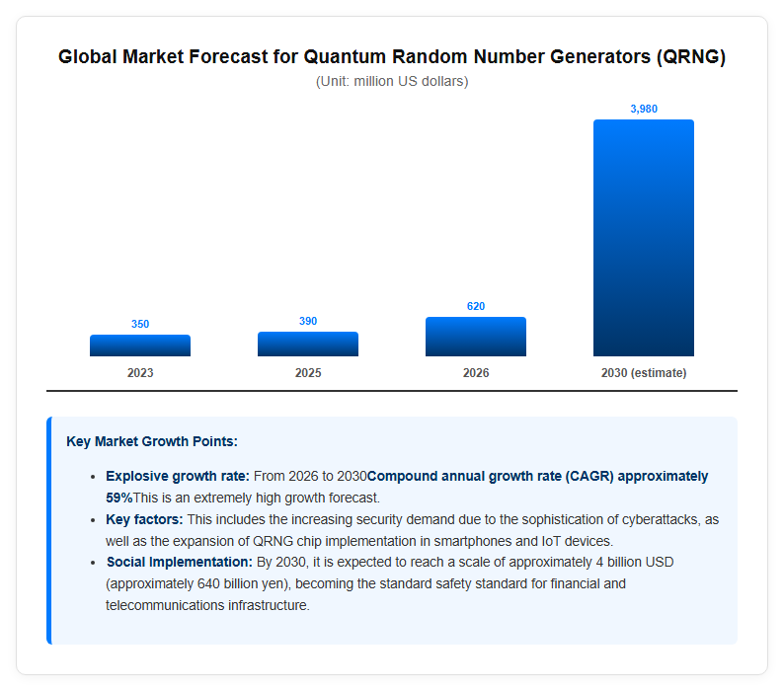The height and width of the screenshot is (691, 784).
Task: Select the 390 value label
Action: coord(308,321)
